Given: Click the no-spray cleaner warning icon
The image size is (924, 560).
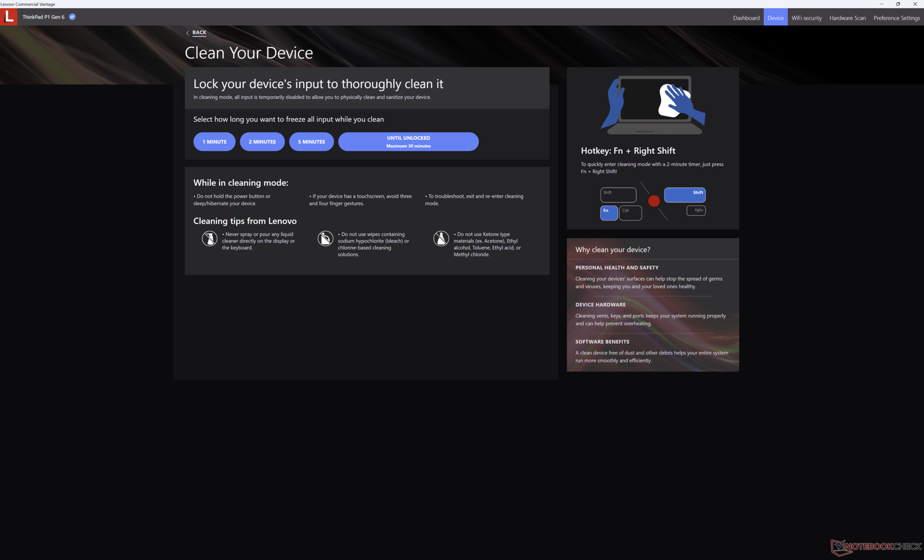Looking at the screenshot, I should [209, 238].
